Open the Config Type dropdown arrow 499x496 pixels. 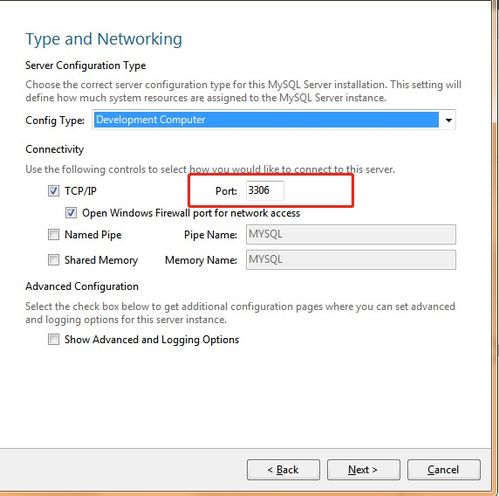tap(449, 120)
